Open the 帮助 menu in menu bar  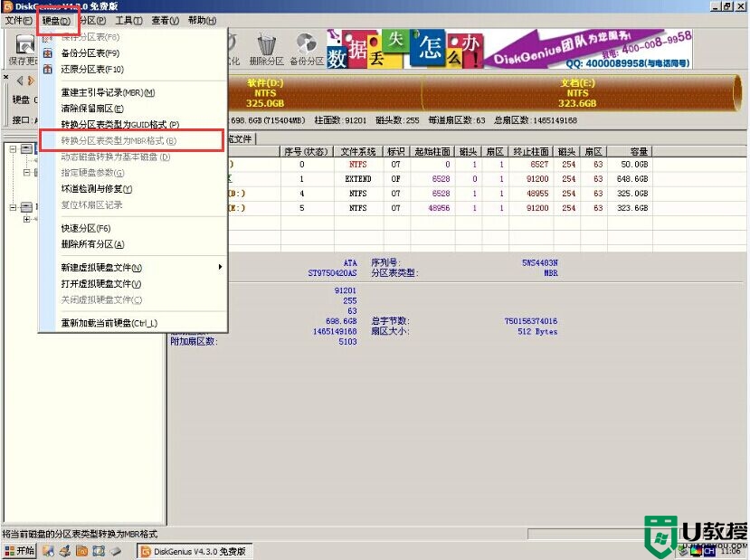tap(202, 20)
